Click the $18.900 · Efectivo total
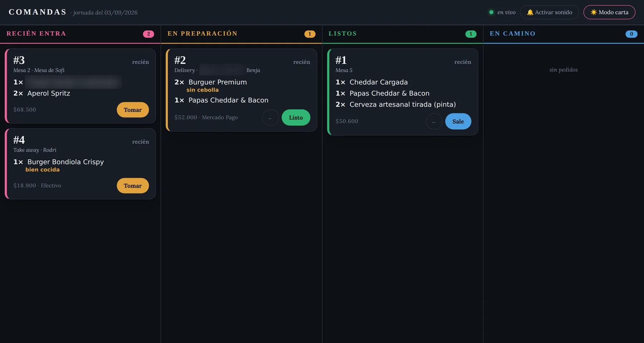This screenshot has width=644, height=343. coord(37,185)
